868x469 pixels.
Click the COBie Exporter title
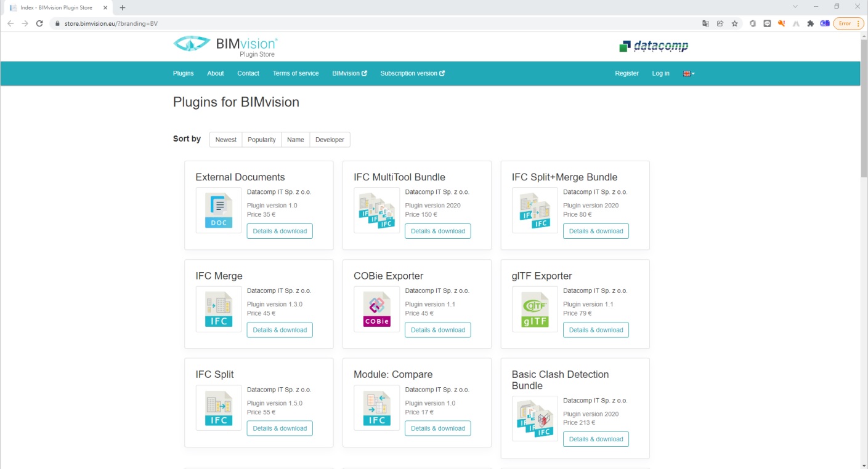click(x=389, y=276)
